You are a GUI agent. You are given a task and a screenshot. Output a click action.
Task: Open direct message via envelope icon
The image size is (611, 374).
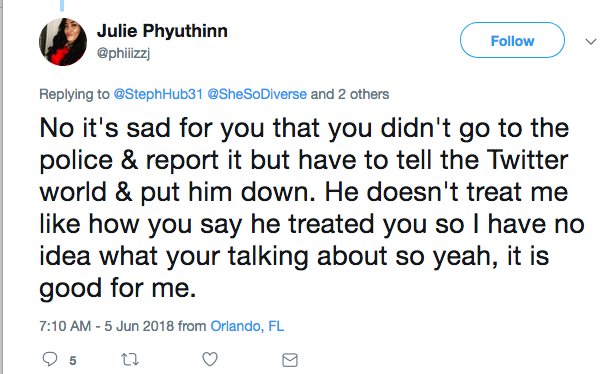pos(290,360)
